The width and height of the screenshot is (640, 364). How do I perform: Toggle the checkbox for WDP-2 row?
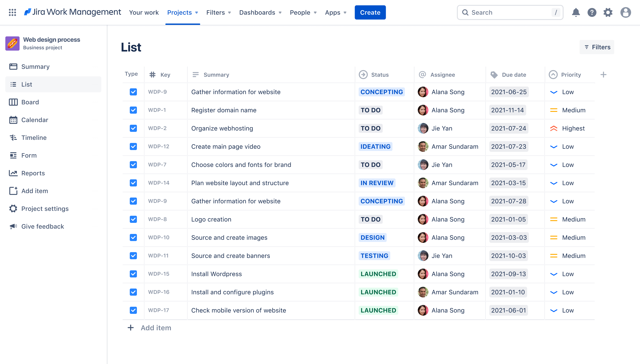133,128
